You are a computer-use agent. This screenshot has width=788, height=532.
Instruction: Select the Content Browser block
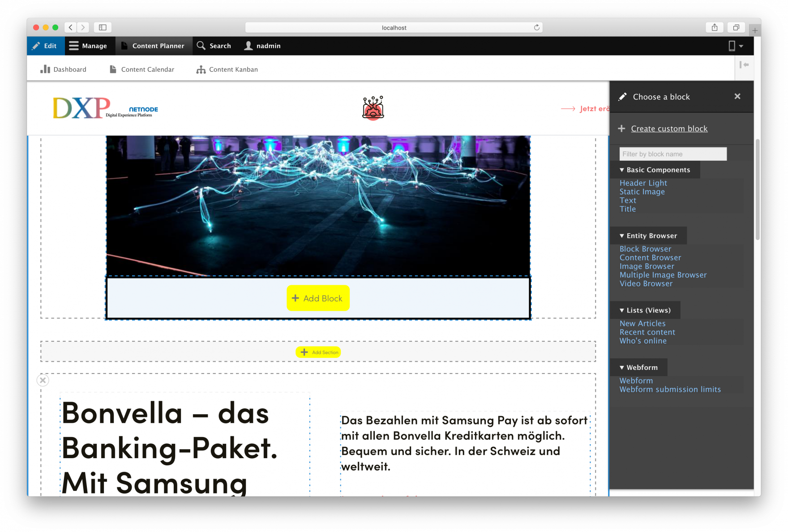(650, 257)
